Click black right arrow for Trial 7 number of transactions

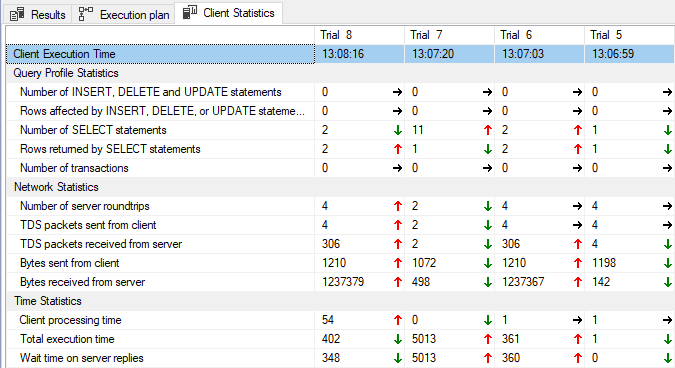487,168
